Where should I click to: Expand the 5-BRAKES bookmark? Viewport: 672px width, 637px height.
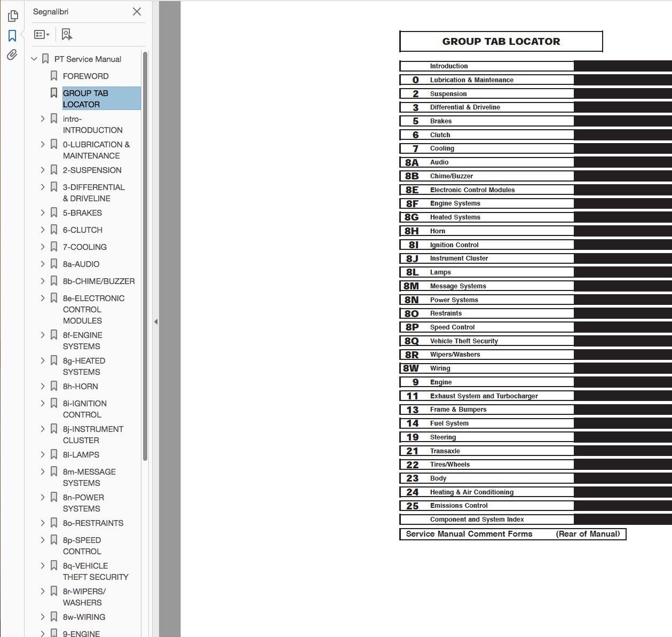pos(43,213)
